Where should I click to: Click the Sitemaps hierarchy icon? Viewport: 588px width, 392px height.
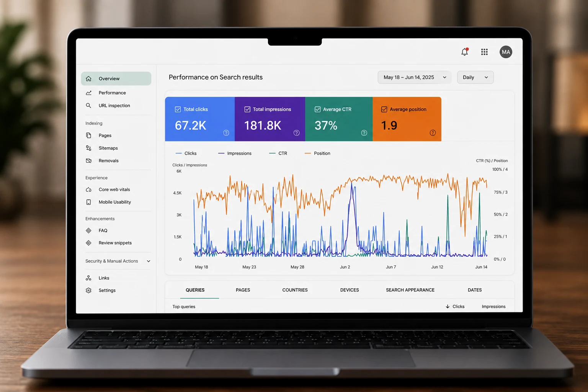[88, 148]
